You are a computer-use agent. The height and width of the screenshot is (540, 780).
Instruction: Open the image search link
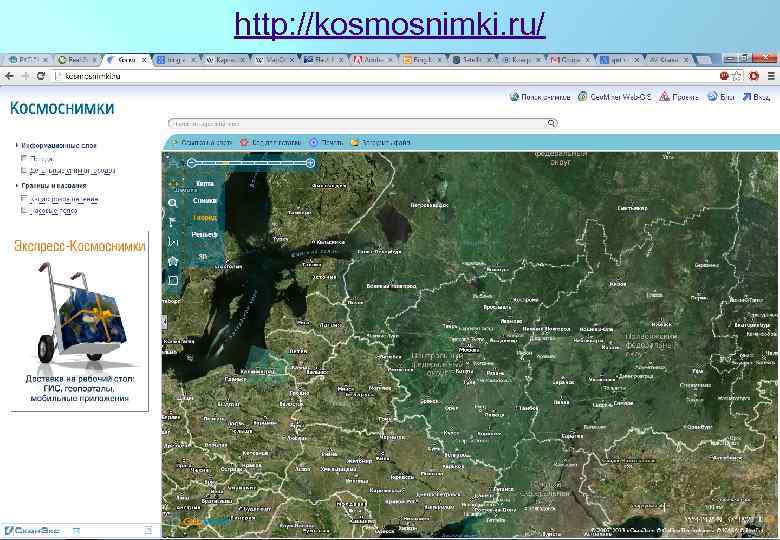click(540, 97)
